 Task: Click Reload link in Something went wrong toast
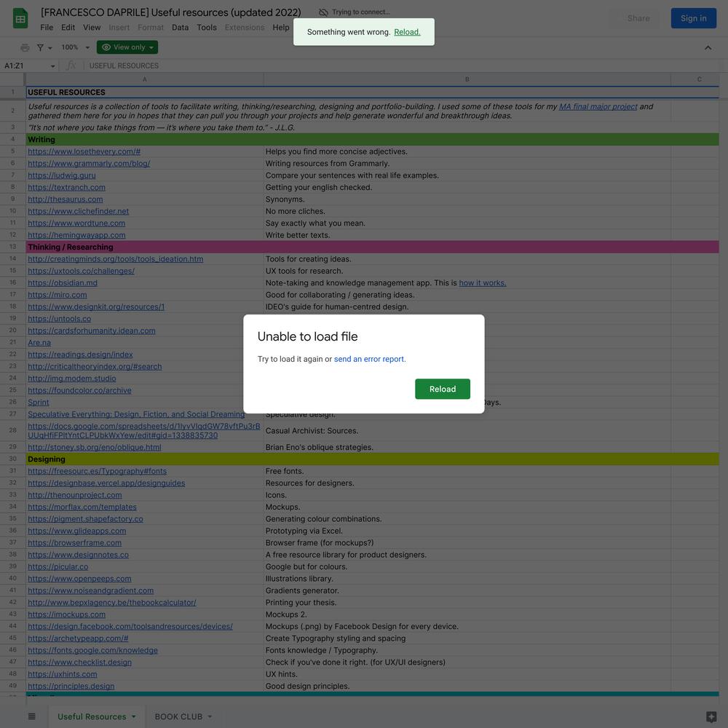point(407,32)
